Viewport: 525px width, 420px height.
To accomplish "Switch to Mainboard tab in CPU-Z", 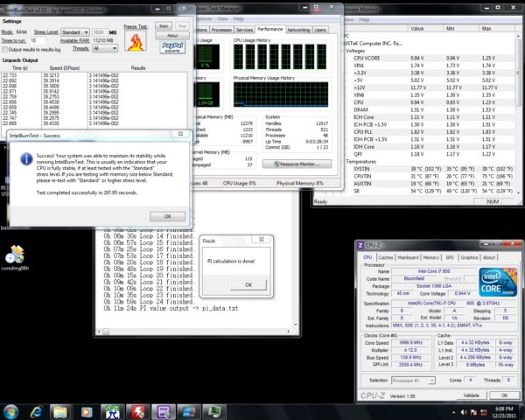I will point(408,257).
